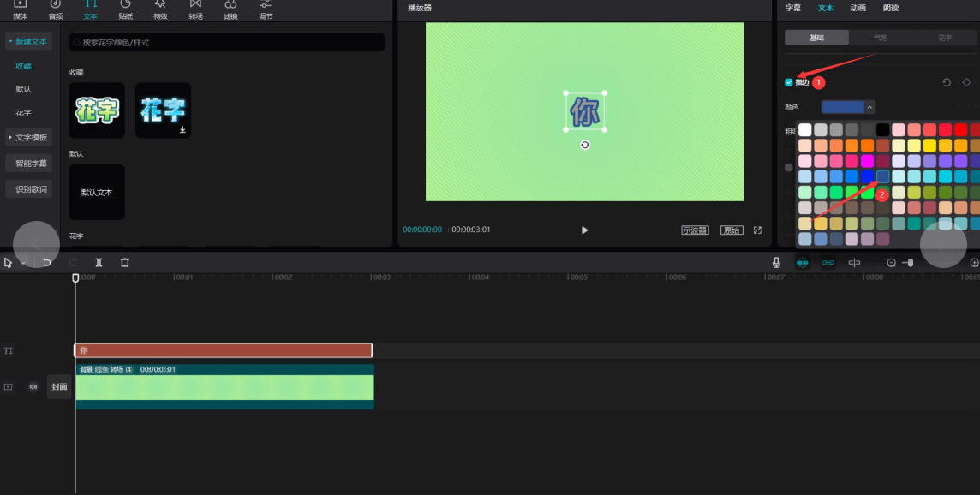Delete the selected clip with trash icon
The width and height of the screenshot is (980, 495).
[125, 263]
